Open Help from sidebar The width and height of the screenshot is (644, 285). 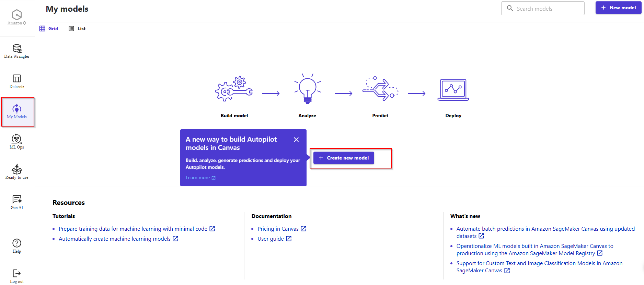point(17,246)
